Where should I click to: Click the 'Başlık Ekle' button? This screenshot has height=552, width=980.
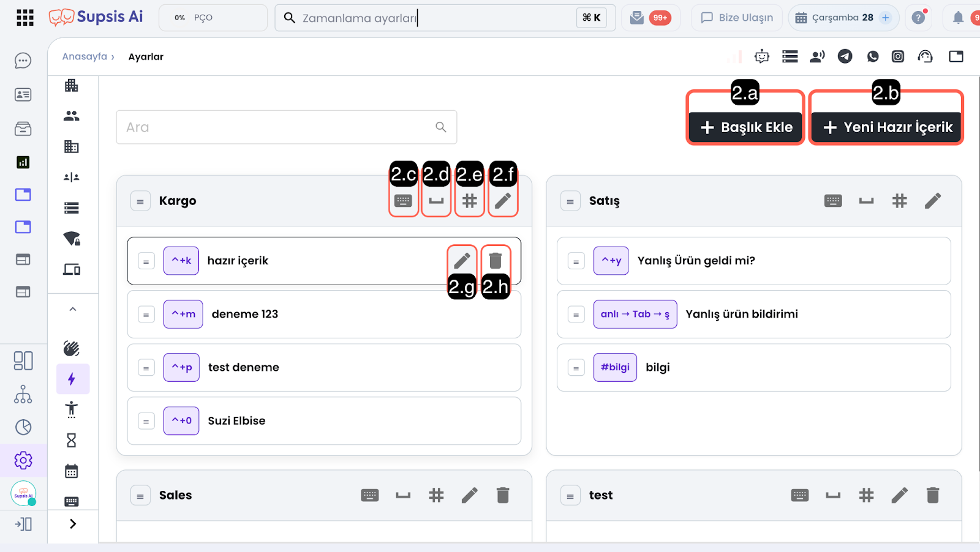pos(745,127)
